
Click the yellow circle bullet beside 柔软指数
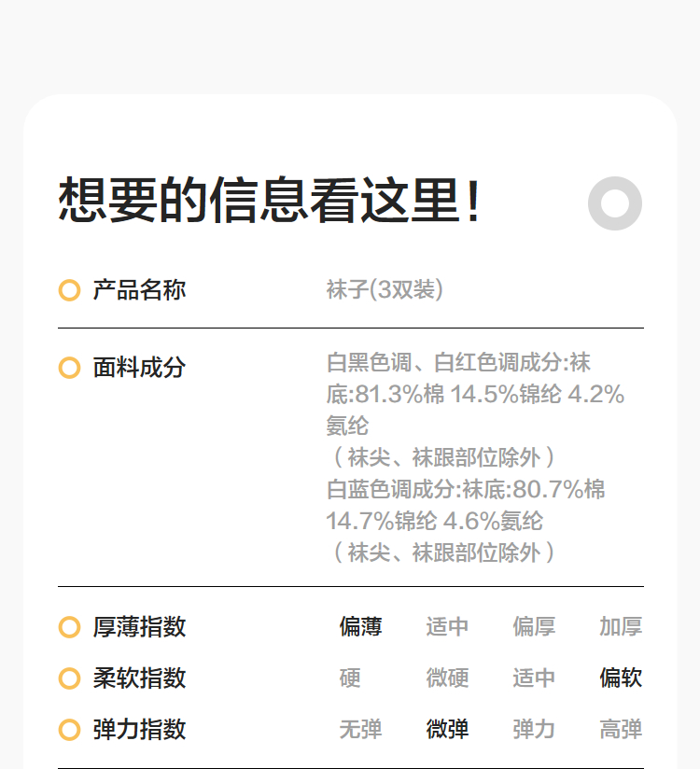pos(69,678)
